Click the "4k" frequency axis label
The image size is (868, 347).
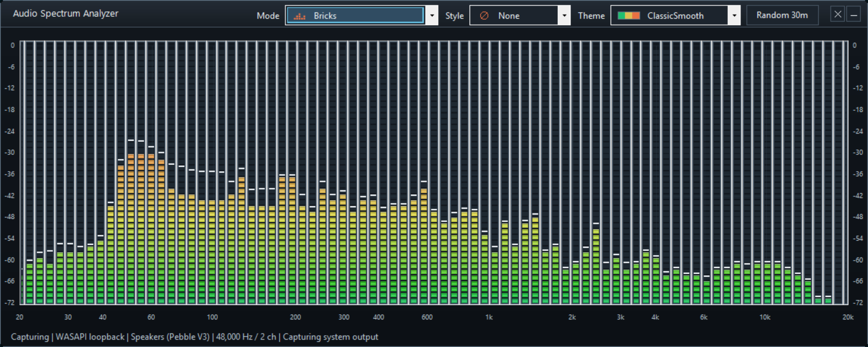[x=655, y=317]
